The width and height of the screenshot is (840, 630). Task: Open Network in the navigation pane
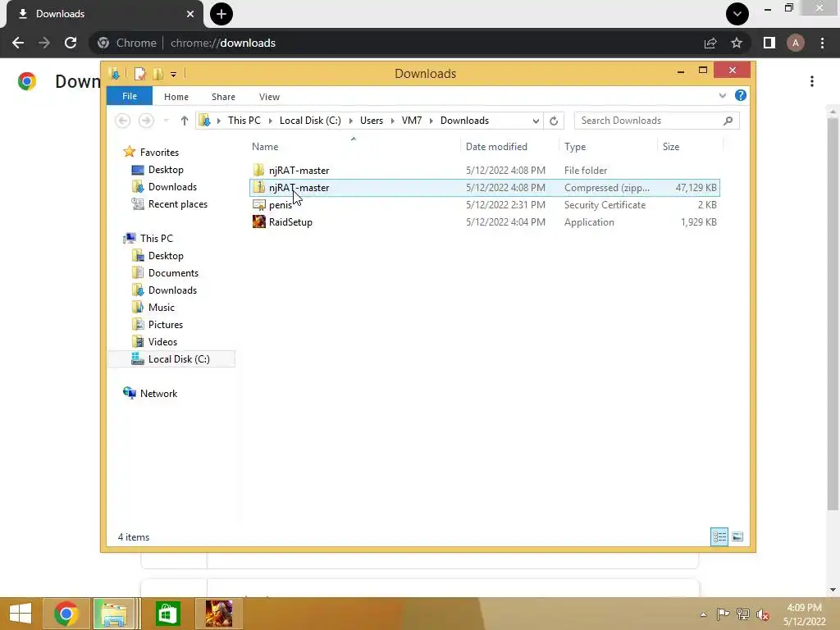point(158,393)
